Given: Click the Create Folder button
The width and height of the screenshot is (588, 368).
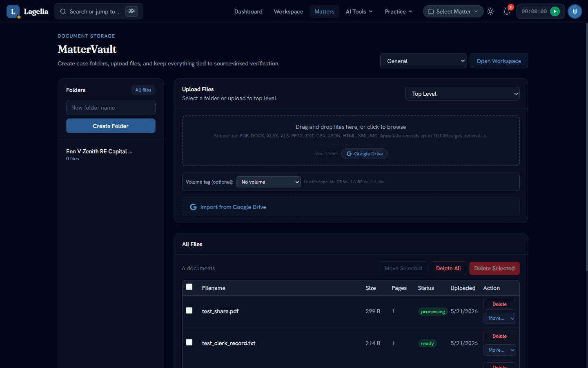Looking at the screenshot, I should coord(111,126).
